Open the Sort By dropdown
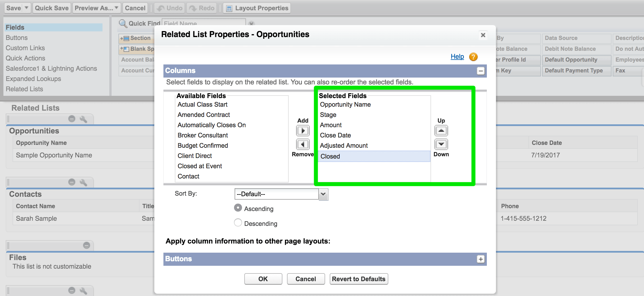 point(323,194)
